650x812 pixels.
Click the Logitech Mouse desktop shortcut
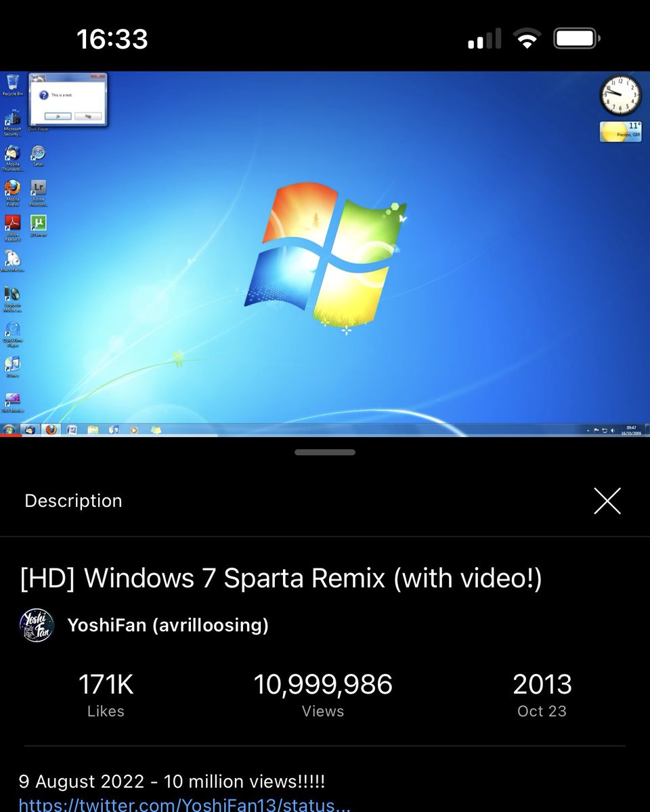tap(12, 299)
